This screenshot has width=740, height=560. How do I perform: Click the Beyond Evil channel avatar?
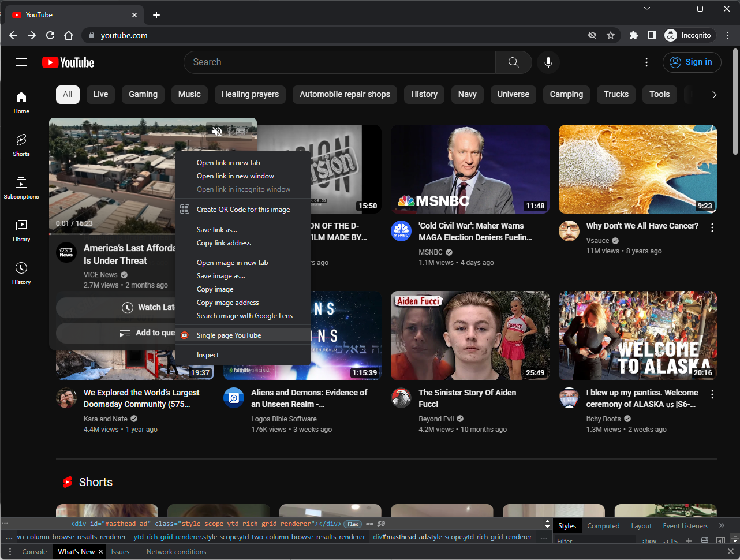point(401,398)
